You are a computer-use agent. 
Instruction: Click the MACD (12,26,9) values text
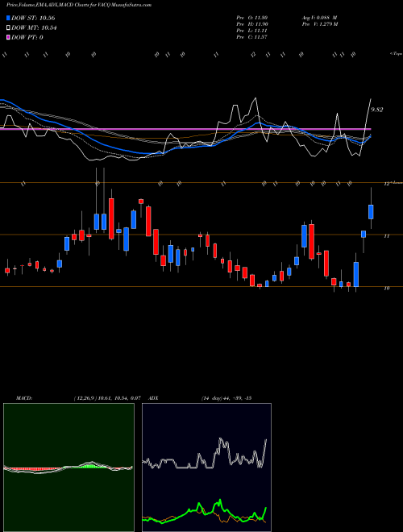pos(107,398)
